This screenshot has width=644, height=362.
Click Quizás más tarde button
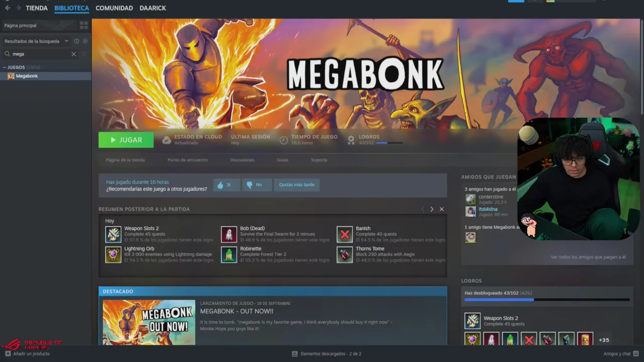pyautogui.click(x=297, y=185)
